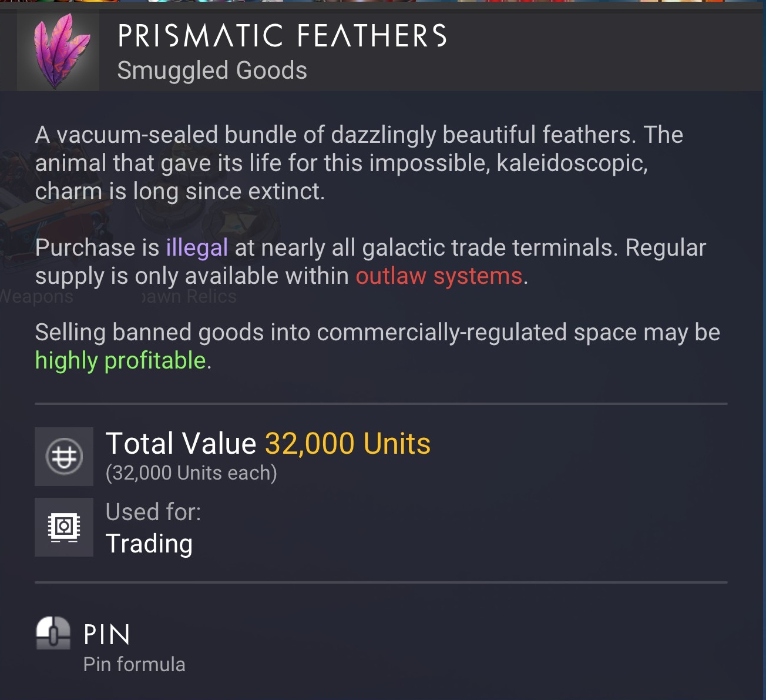
Task: Click the 'Used for:' label
Action: pyautogui.click(x=153, y=512)
